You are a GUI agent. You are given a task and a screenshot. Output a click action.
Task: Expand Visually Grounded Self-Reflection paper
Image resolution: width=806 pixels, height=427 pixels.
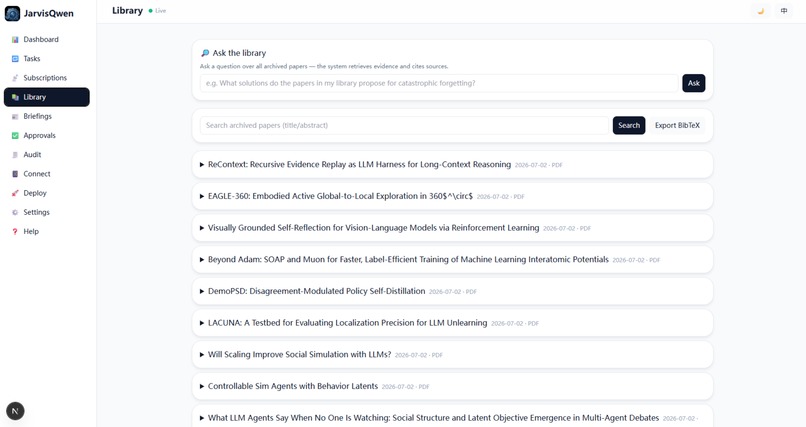452,228
